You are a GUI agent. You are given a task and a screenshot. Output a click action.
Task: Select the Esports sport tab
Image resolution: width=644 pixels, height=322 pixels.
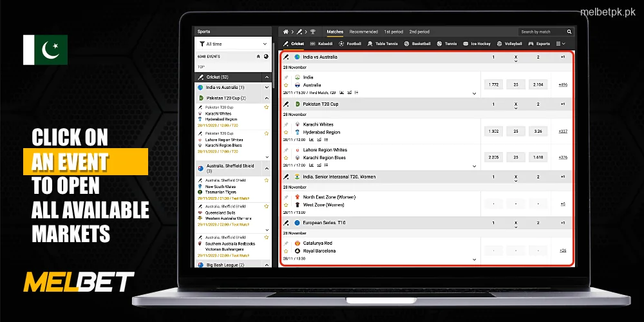pyautogui.click(x=539, y=44)
